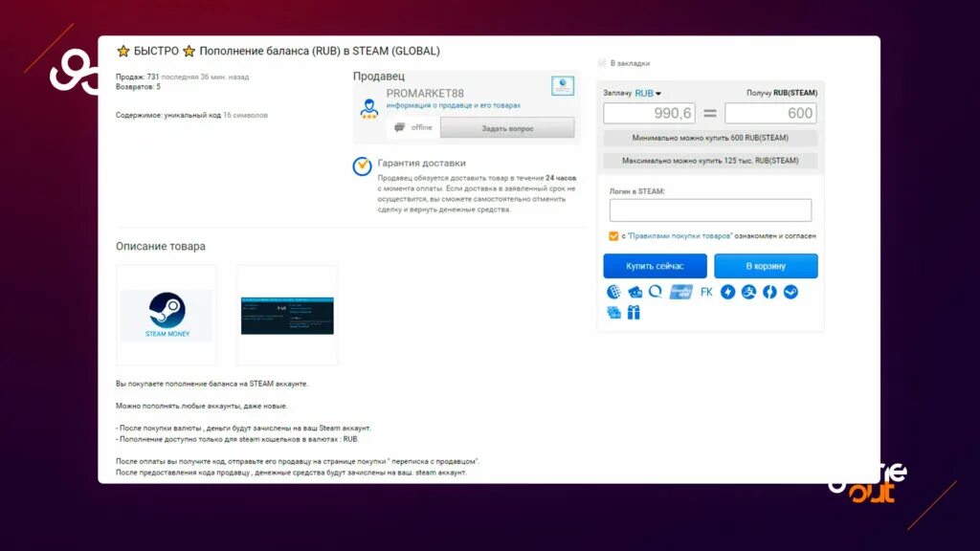Click 'Минимально можно купить 600 RUB(STEAM)' notice

click(710, 138)
